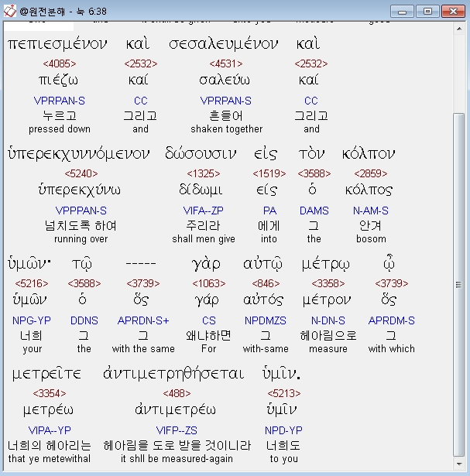
Task: Click the vertical scrollbar thumb
Action: pyautogui.click(x=458, y=285)
